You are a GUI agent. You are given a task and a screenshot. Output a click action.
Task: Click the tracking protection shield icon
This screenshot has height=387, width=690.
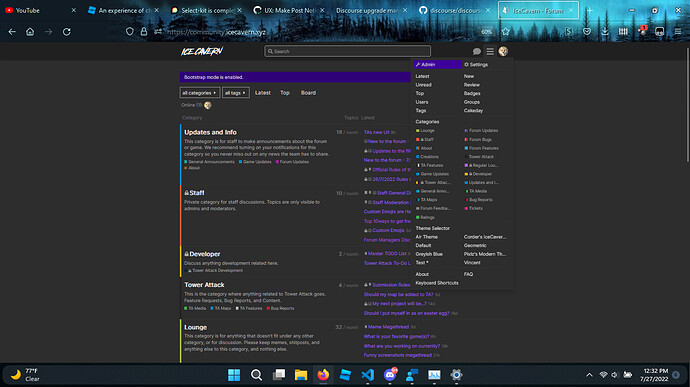[x=129, y=32]
